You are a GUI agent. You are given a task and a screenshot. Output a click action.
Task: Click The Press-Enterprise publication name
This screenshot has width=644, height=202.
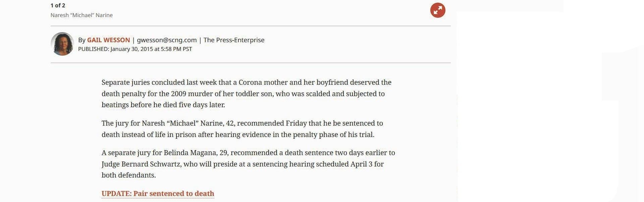(x=234, y=40)
